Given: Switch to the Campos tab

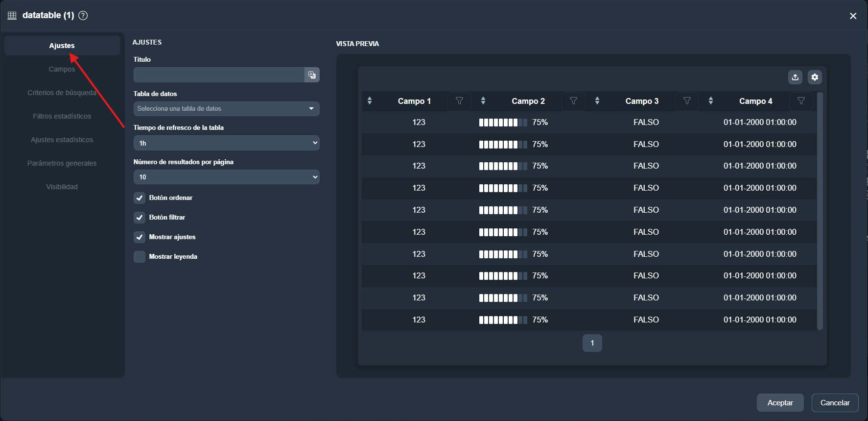Looking at the screenshot, I should point(62,69).
